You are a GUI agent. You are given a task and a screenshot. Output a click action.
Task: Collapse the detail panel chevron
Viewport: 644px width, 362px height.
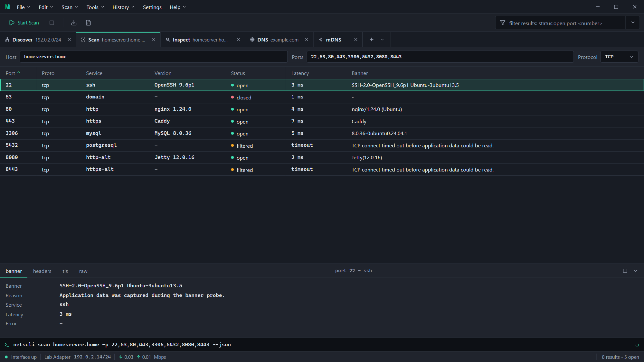coord(636,271)
